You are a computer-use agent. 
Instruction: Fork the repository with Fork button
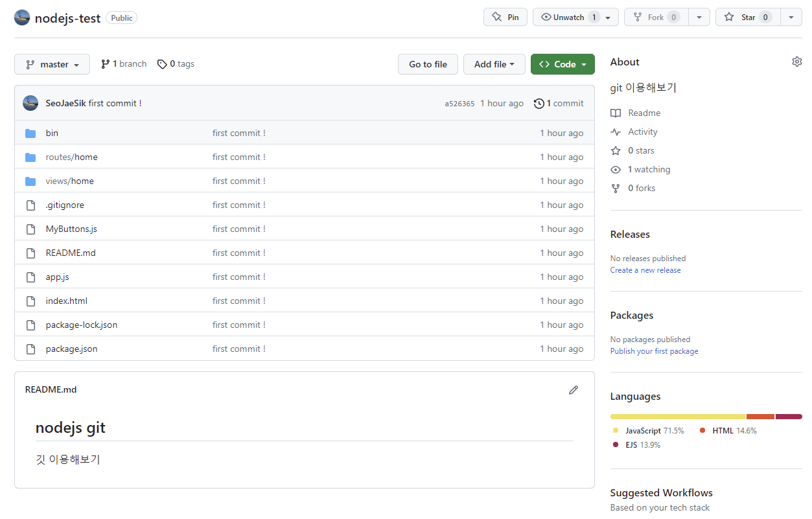pos(656,17)
